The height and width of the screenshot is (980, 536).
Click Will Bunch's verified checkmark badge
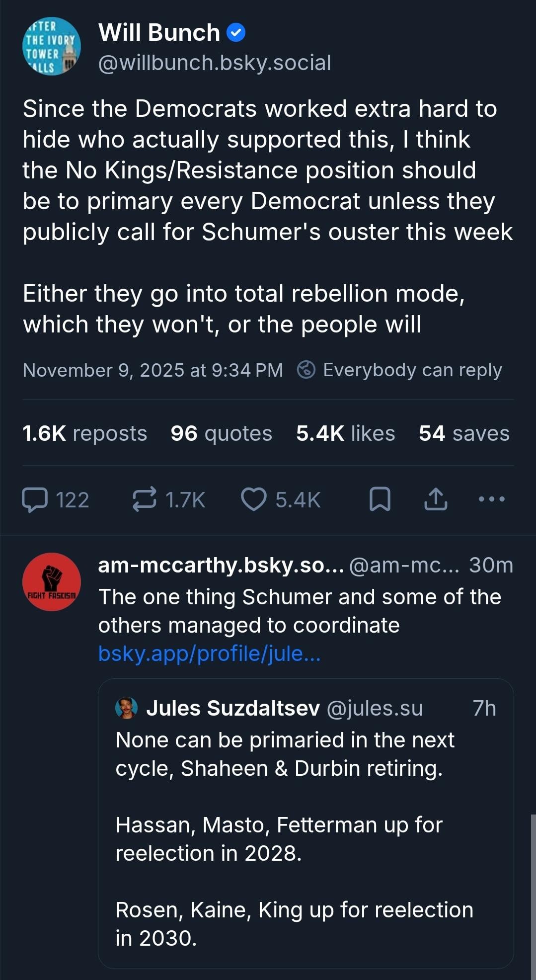click(236, 33)
